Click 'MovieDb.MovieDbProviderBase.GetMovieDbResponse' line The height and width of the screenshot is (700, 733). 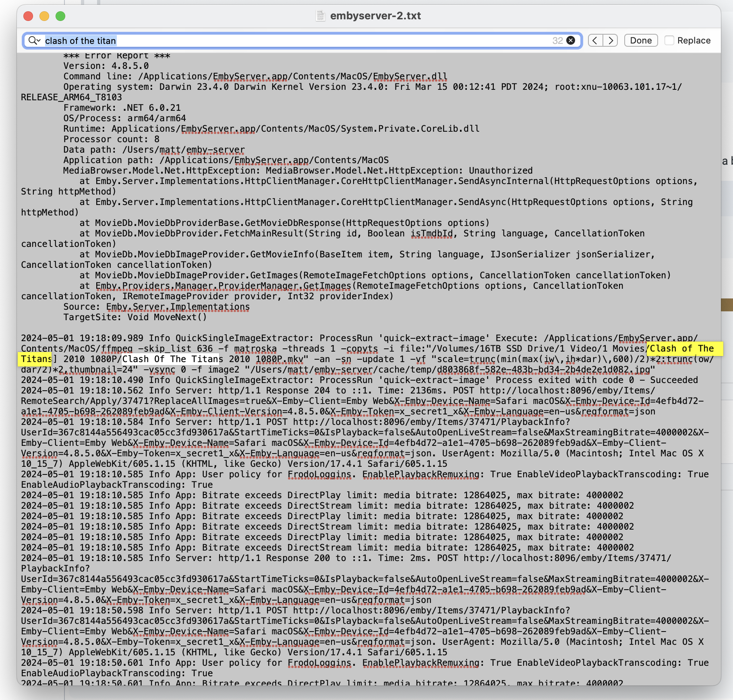pos(284,223)
